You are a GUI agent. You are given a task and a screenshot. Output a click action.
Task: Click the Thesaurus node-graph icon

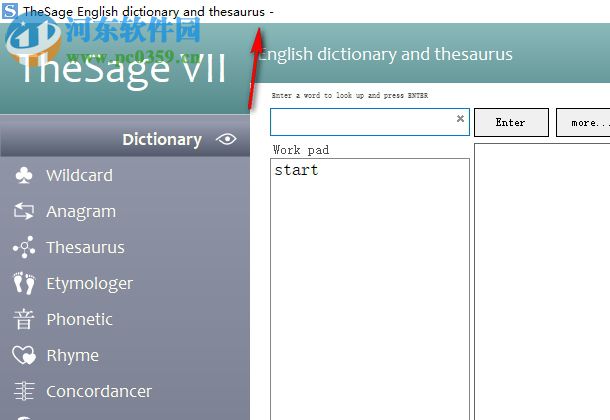point(24,247)
